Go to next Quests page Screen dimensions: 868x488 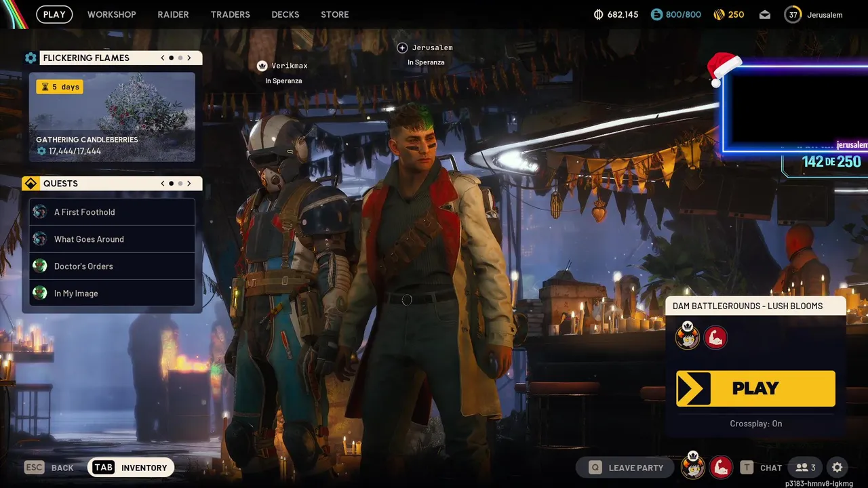click(x=189, y=184)
